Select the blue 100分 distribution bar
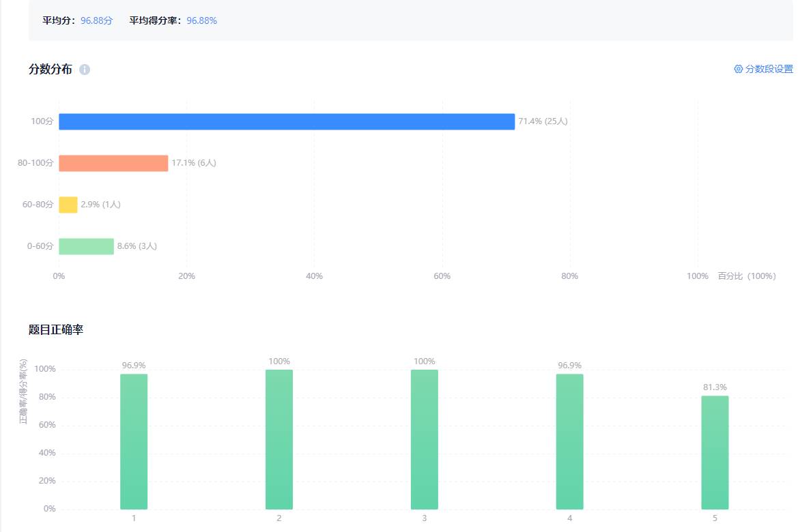The height and width of the screenshot is (532, 800). (x=287, y=121)
